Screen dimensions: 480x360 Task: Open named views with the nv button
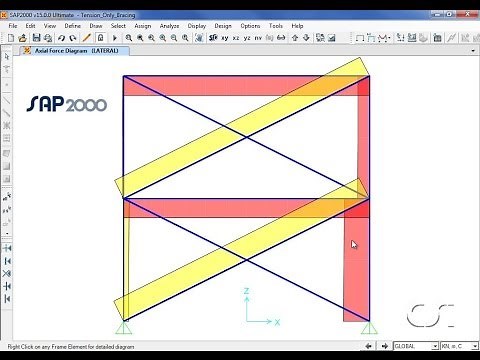[x=258, y=38]
